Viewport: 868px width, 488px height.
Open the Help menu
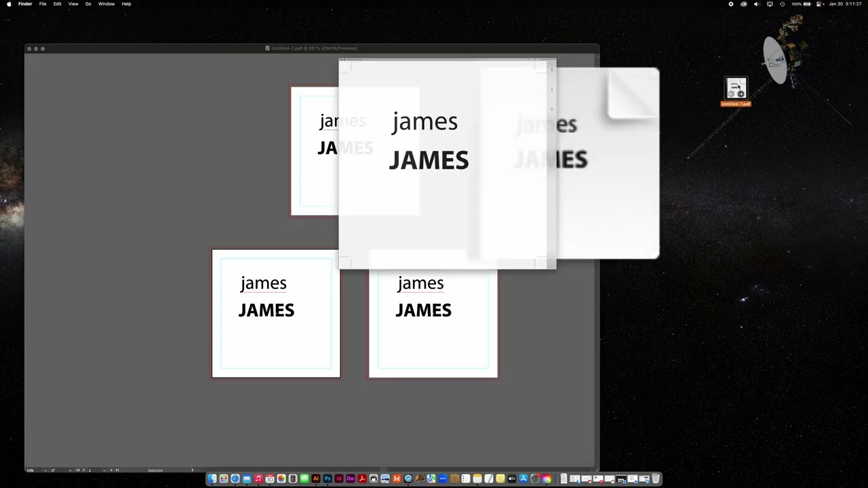coord(126,4)
